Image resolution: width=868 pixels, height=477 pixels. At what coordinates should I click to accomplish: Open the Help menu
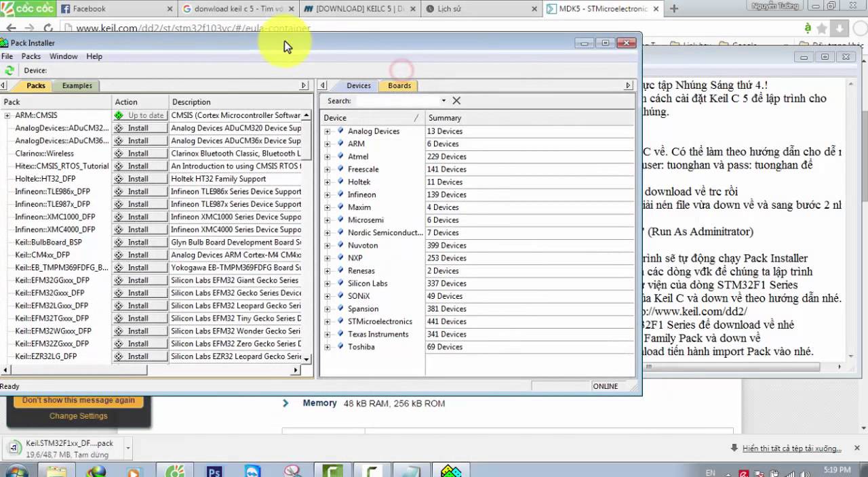(94, 56)
